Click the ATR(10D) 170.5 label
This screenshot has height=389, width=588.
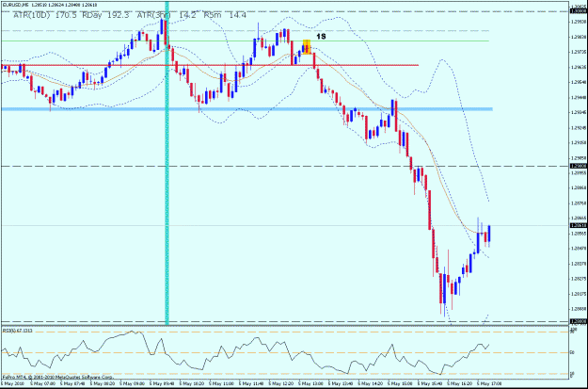click(x=45, y=15)
